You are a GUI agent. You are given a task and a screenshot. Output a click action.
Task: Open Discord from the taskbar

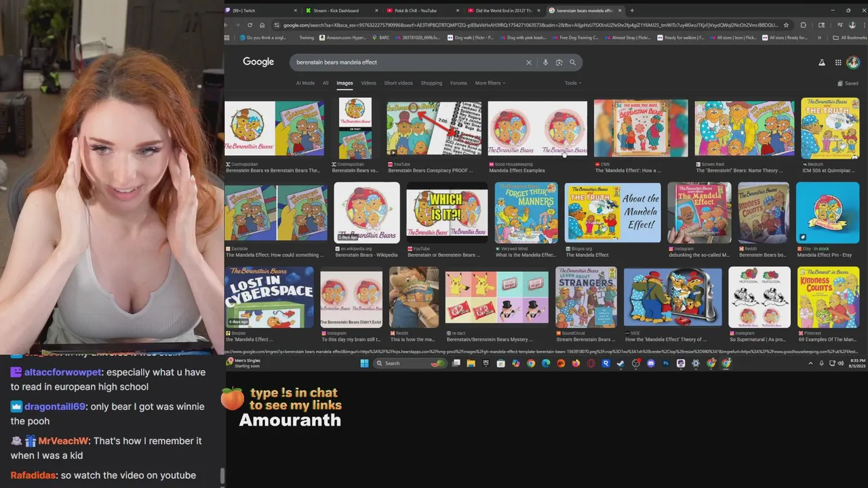(x=651, y=363)
